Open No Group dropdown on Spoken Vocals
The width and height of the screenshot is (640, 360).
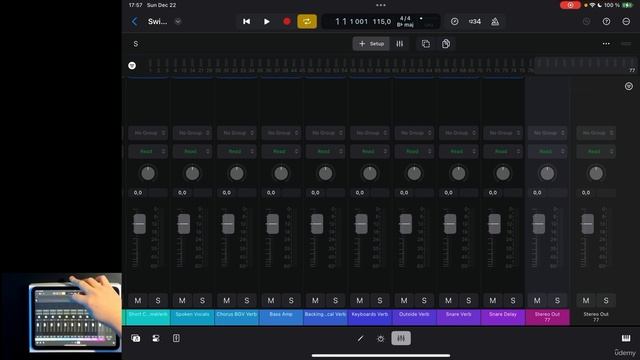coord(192,133)
